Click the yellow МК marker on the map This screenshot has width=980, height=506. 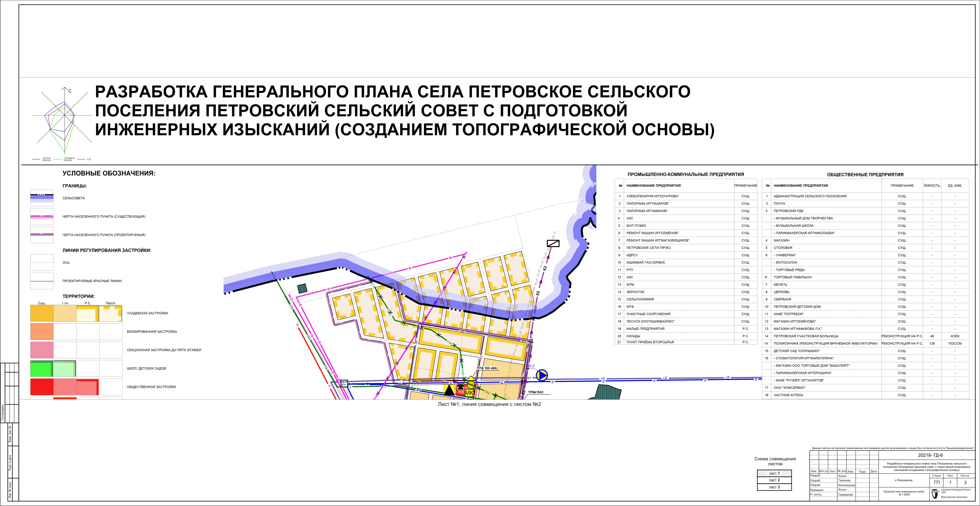click(469, 393)
